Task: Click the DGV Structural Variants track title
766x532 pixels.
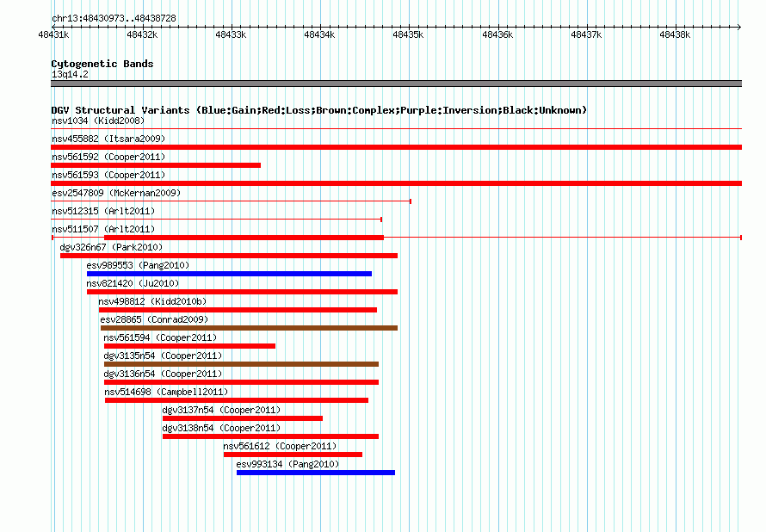Action: pyautogui.click(x=319, y=110)
